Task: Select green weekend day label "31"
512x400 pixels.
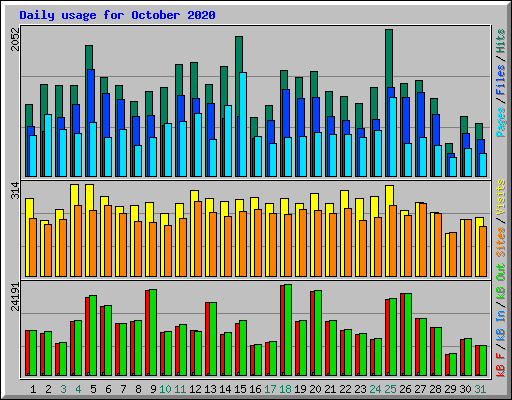Action: (x=480, y=389)
